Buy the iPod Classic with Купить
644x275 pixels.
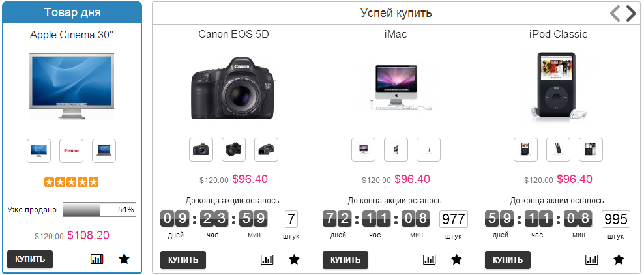[x=508, y=260]
